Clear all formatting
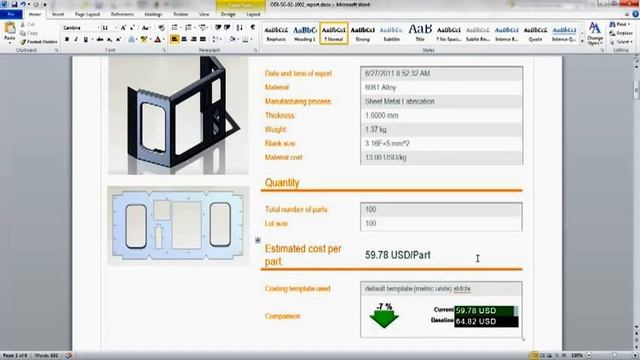 click(x=162, y=28)
